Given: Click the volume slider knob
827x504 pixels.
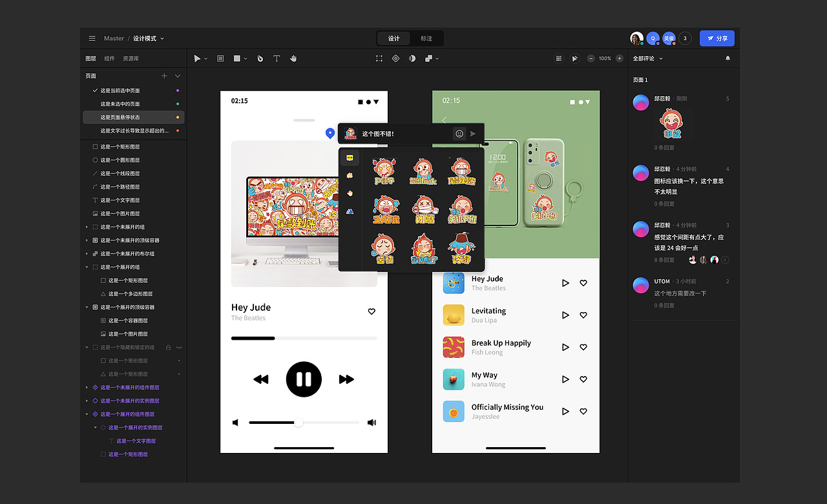Looking at the screenshot, I should click(298, 423).
